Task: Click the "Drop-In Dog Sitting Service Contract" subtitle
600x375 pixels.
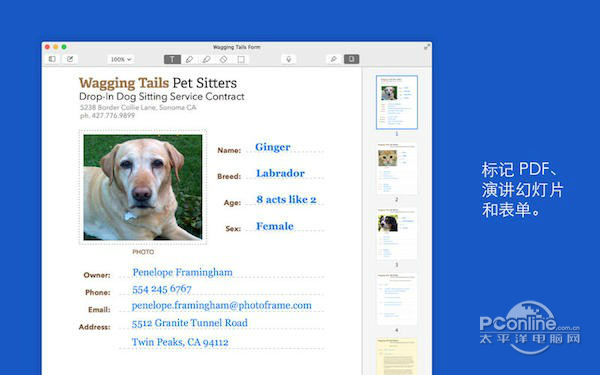Action: [161, 96]
